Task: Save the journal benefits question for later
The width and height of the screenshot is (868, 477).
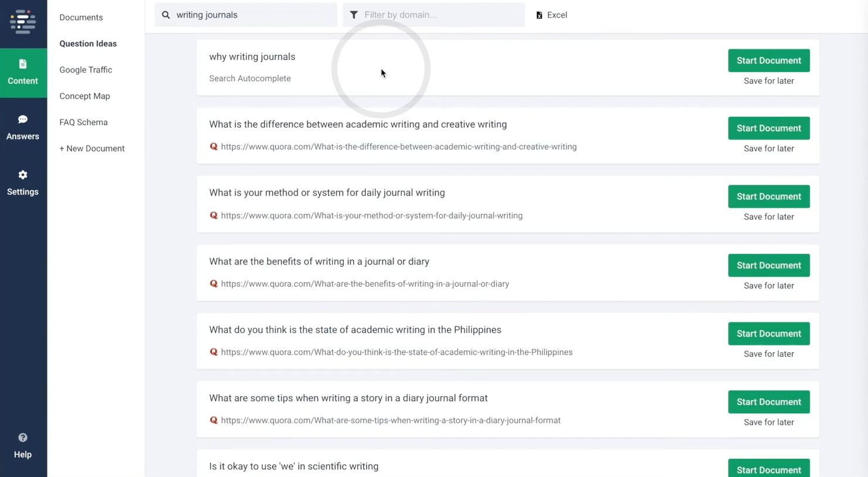Action: point(768,285)
